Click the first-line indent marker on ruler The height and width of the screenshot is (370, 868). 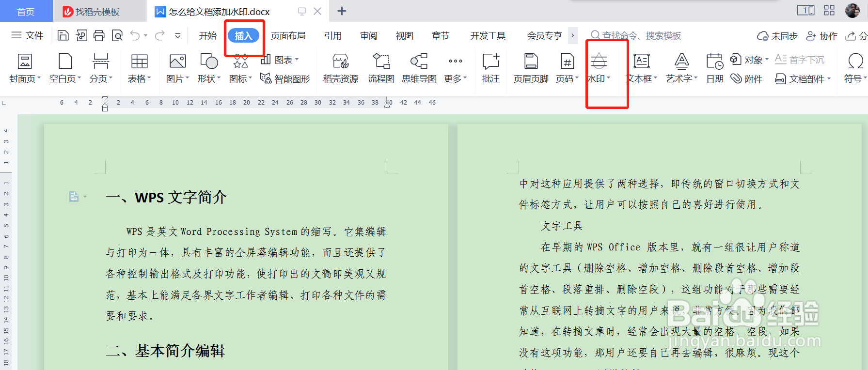105,99
